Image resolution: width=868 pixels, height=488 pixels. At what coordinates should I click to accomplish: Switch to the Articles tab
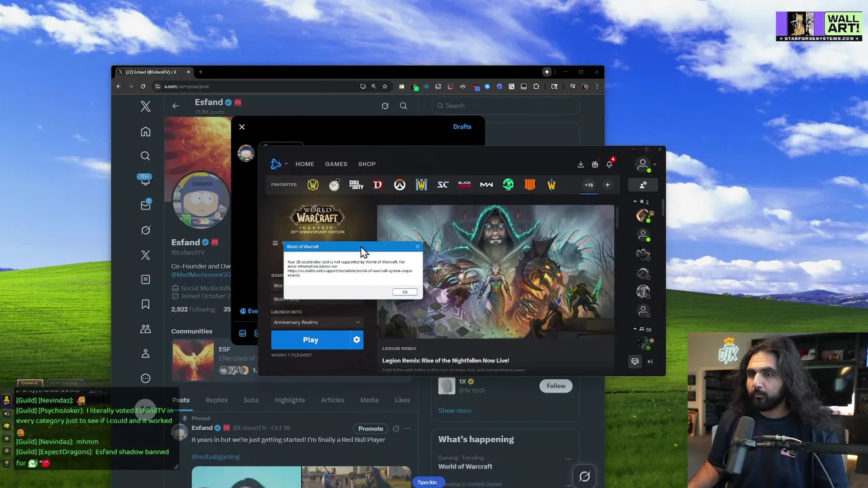(332, 400)
